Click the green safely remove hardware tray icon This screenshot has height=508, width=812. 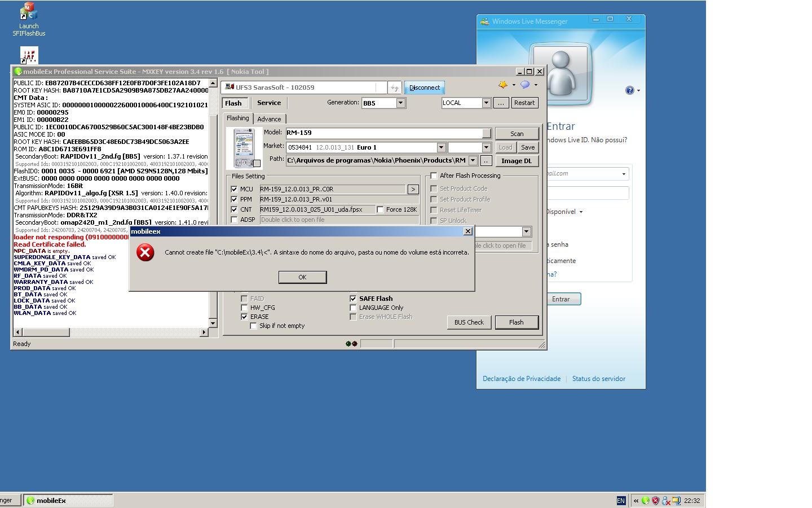(x=646, y=501)
